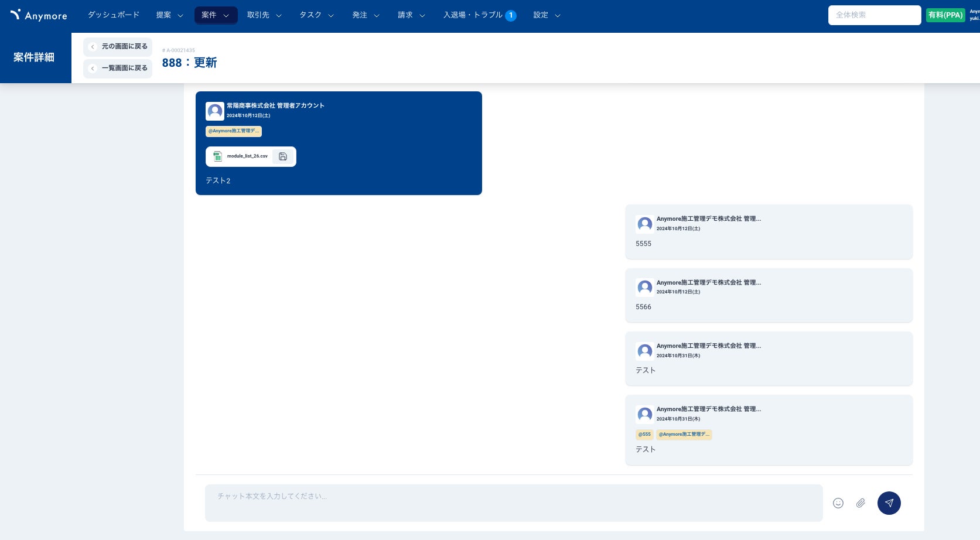The image size is (980, 540).
Task: Go back with 元の画面に戻る button
Action: click(118, 47)
